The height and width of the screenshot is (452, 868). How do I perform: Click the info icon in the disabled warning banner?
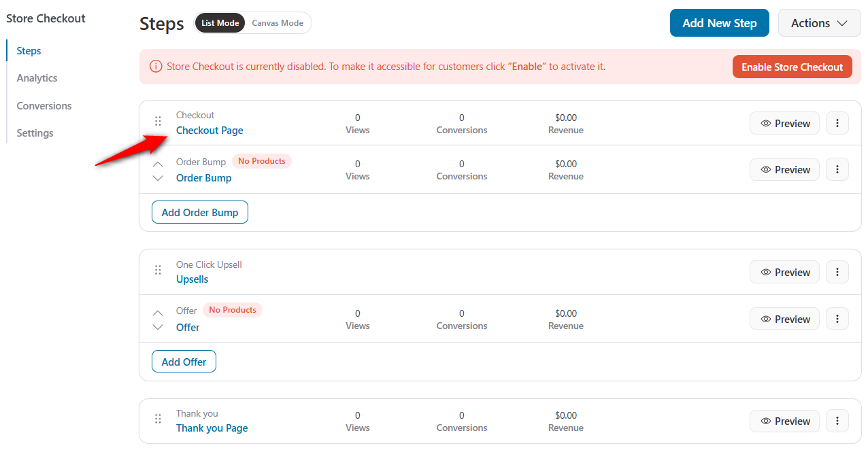coord(155,66)
